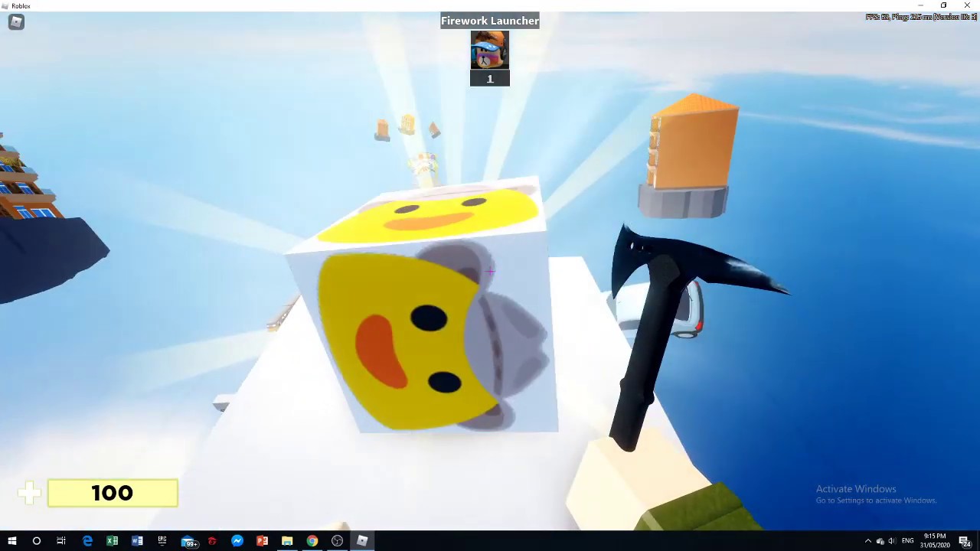Click the FPS and ping stats text
The width and height of the screenshot is (980, 551).
coord(921,17)
